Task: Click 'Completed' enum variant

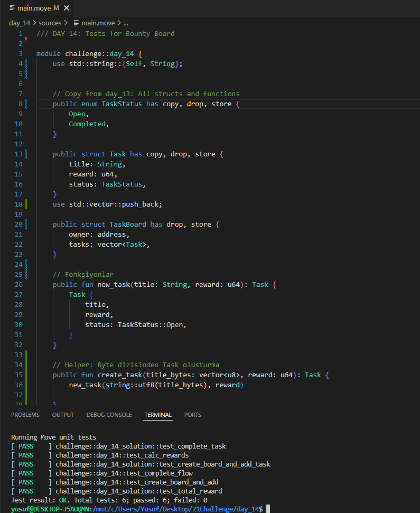Action: pyautogui.click(x=87, y=124)
